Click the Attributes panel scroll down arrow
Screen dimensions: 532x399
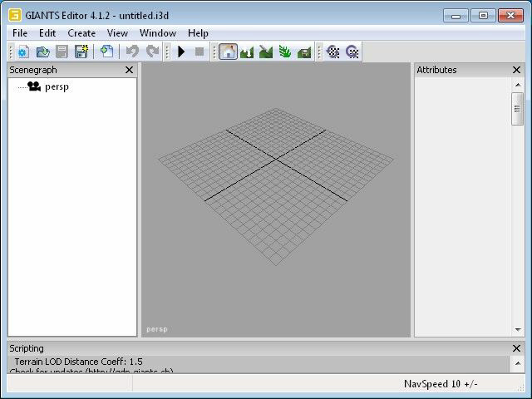pyautogui.click(x=517, y=331)
